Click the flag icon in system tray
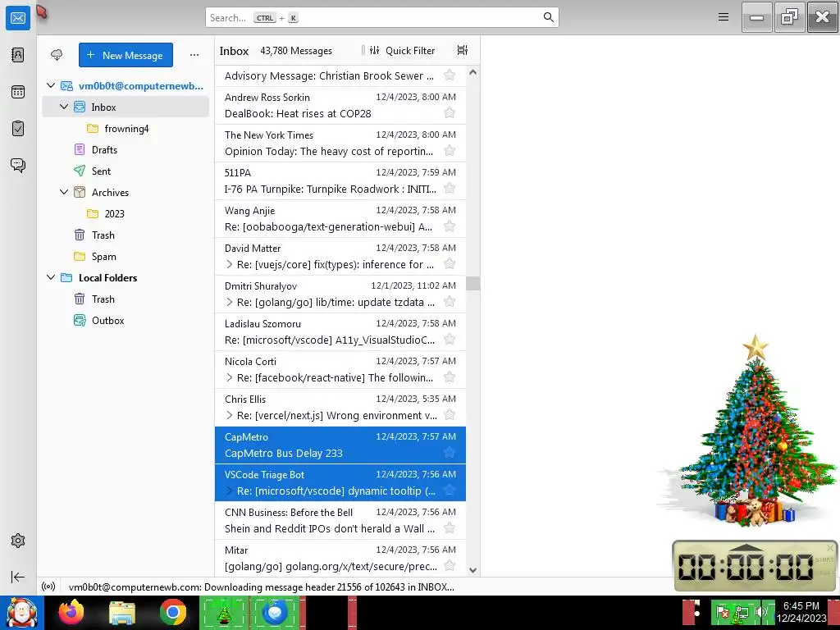 point(723,612)
